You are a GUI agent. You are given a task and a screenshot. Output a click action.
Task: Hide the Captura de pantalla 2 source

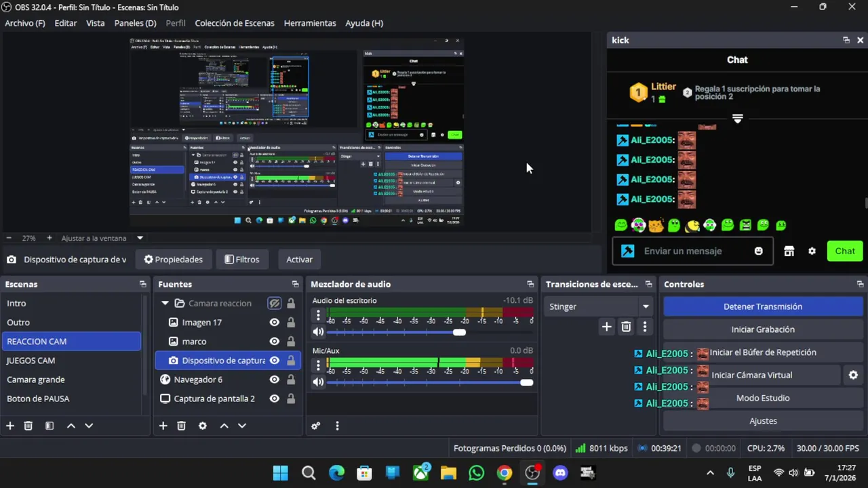(x=274, y=399)
